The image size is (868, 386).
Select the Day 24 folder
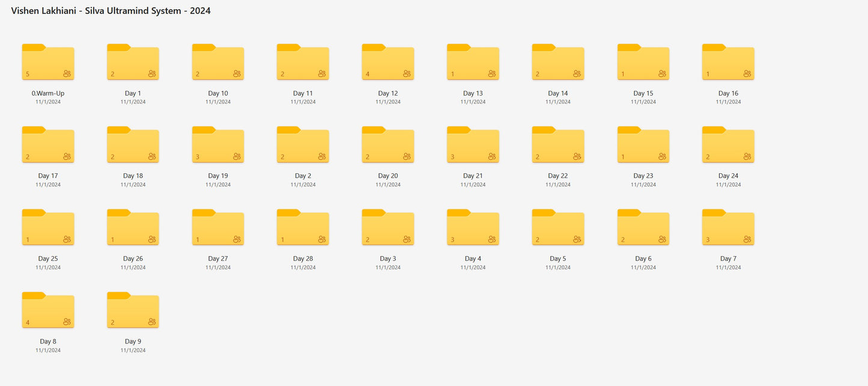728,145
